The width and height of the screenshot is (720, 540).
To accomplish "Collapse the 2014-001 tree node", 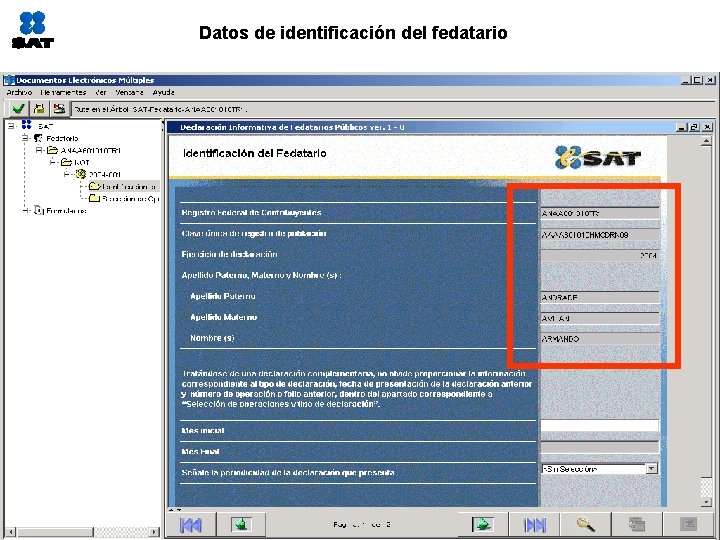I will click(x=67, y=174).
